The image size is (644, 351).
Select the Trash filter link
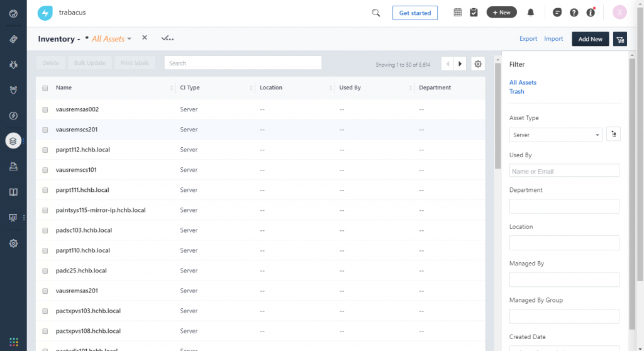516,92
